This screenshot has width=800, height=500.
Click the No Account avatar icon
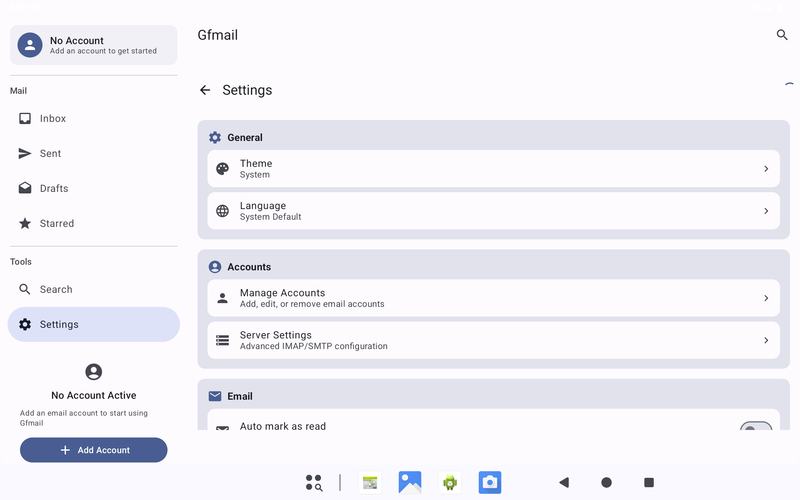coord(30,45)
